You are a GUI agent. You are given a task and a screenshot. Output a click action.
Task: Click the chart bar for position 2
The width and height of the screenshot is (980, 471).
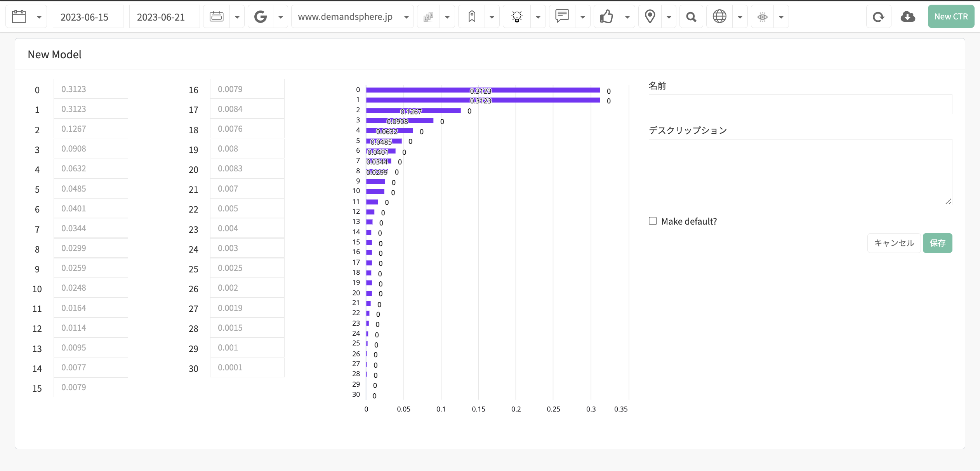point(413,111)
